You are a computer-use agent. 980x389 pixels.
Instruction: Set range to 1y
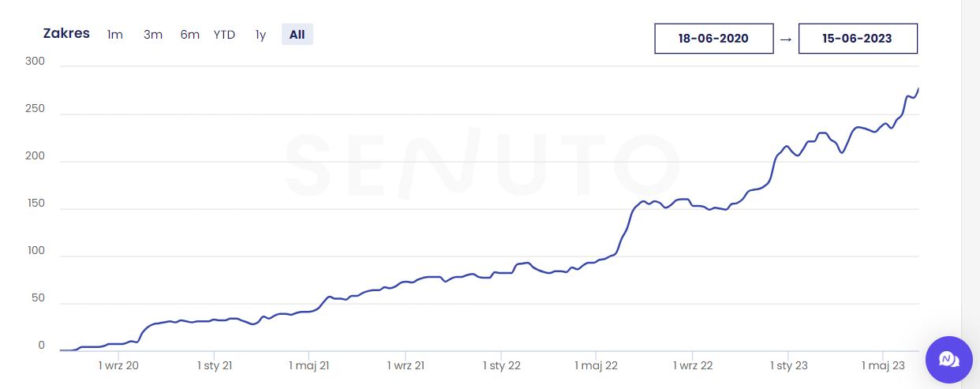pyautogui.click(x=260, y=35)
